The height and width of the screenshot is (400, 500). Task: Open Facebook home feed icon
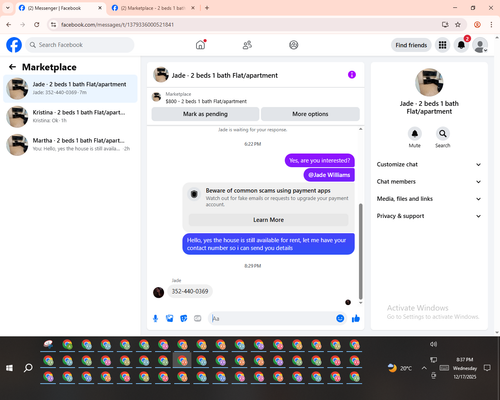click(x=200, y=45)
